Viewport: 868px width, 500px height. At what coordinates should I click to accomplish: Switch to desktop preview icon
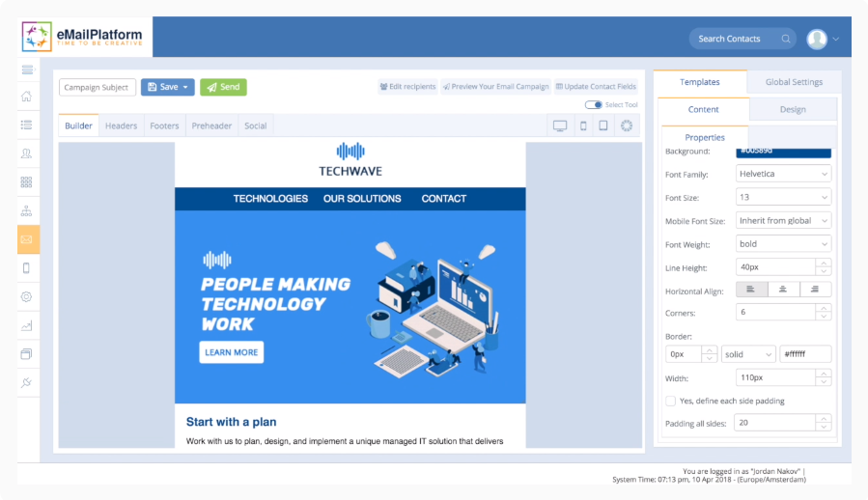[560, 125]
